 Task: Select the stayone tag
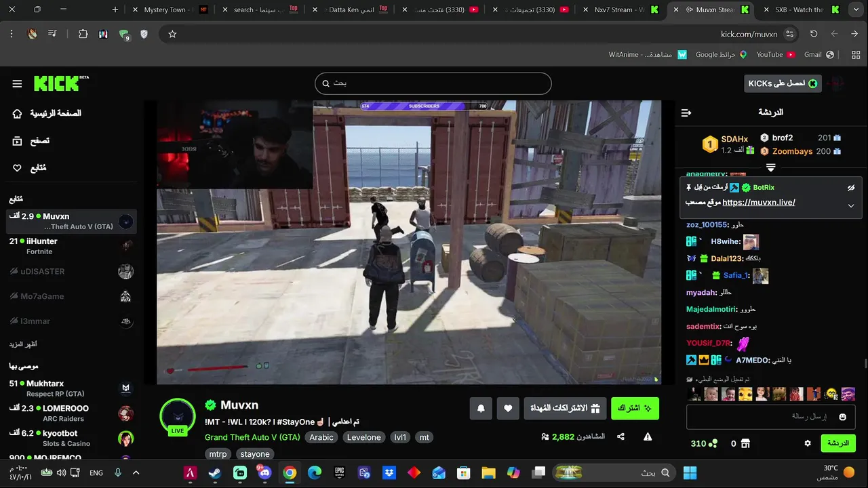coord(255,454)
